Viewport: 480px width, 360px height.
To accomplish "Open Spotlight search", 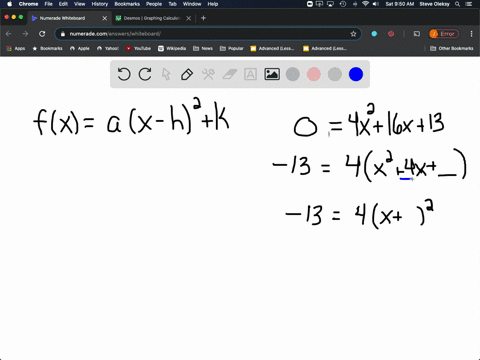I will click(458, 4).
